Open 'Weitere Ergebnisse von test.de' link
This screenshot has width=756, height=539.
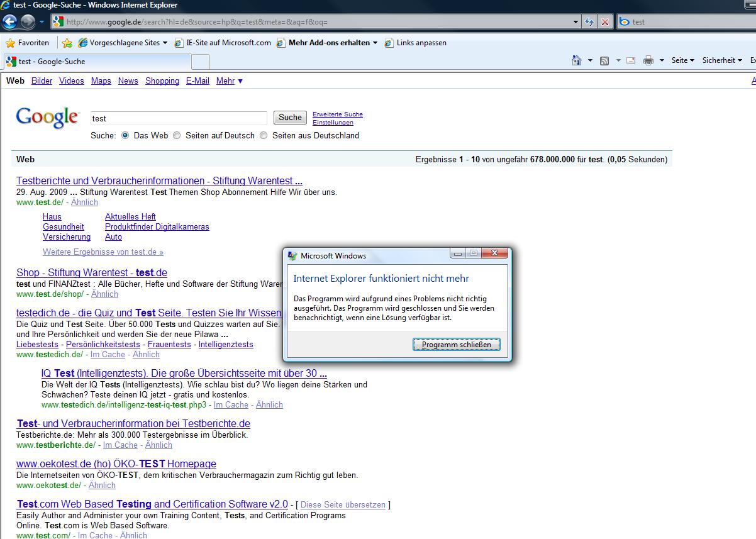tap(103, 252)
